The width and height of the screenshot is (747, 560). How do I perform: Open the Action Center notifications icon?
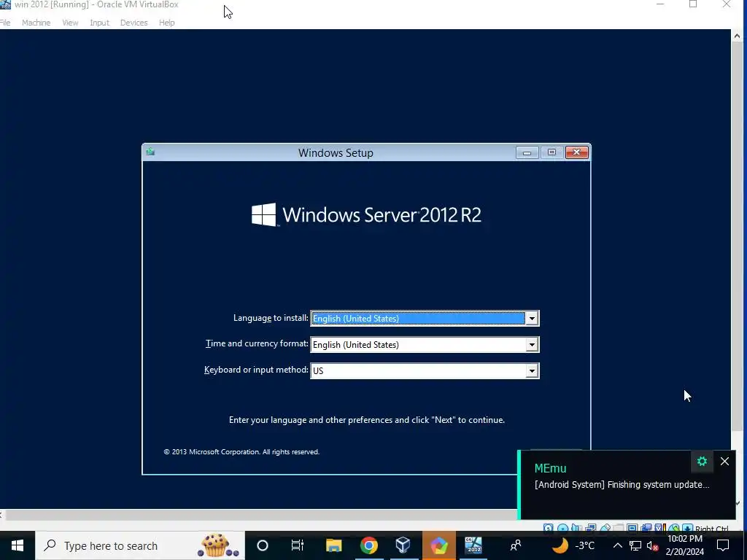coord(723,545)
